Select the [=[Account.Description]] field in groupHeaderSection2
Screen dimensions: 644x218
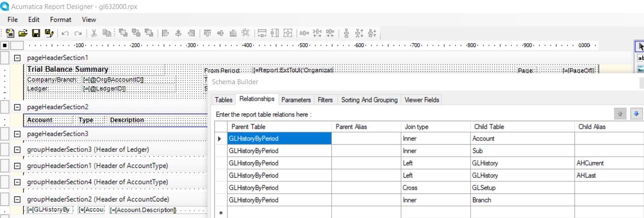point(143,210)
